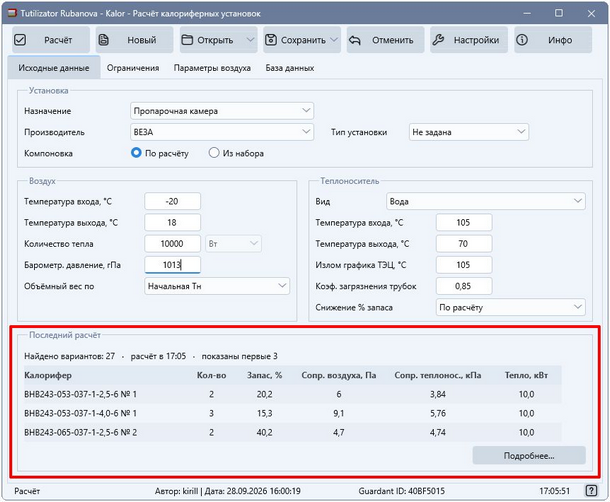Click Кол-во column header

[211, 376]
